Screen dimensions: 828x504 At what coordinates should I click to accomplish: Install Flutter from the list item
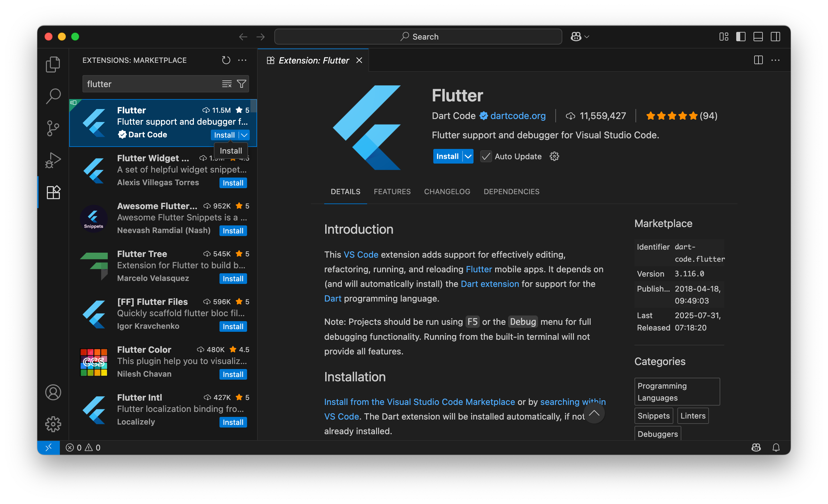(224, 135)
